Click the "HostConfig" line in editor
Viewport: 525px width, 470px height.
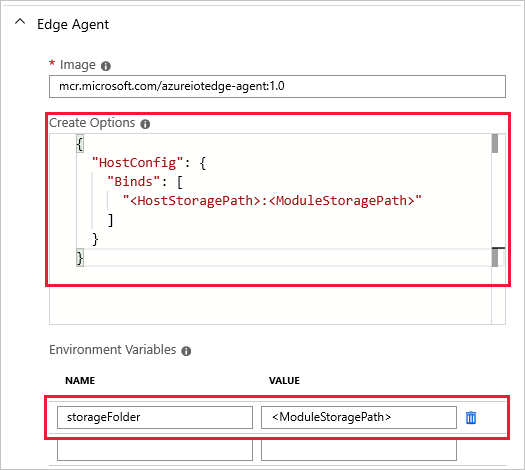point(149,163)
